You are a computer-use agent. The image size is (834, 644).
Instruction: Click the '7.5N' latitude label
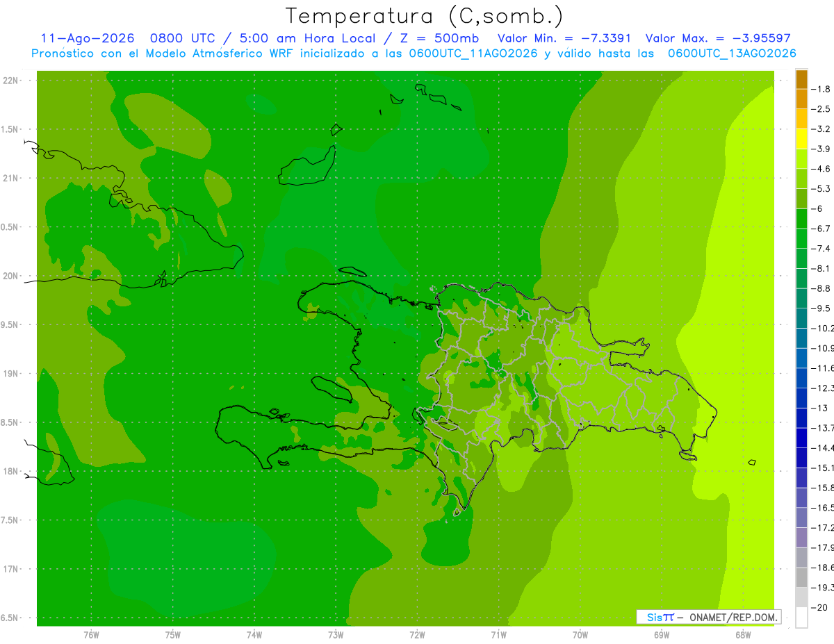click(x=10, y=520)
